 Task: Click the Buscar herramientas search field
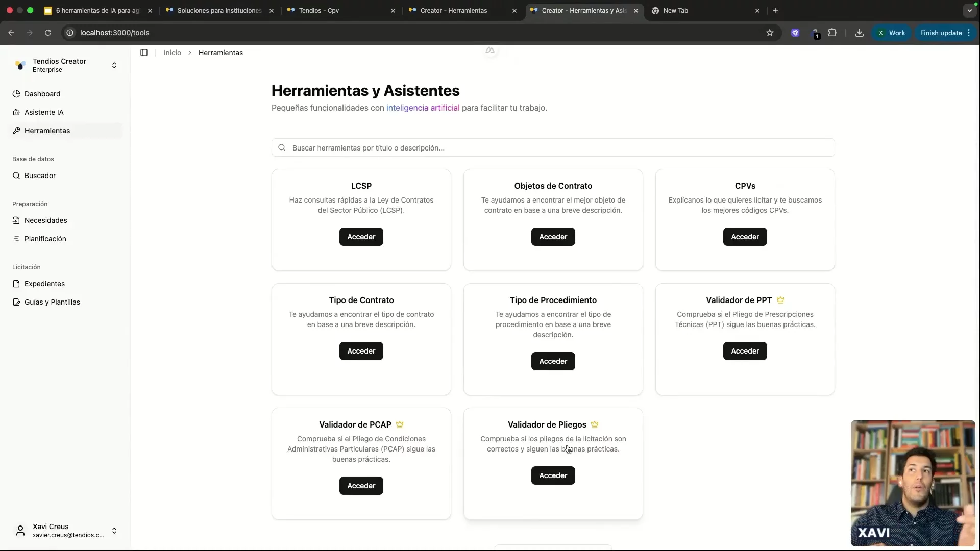point(553,148)
